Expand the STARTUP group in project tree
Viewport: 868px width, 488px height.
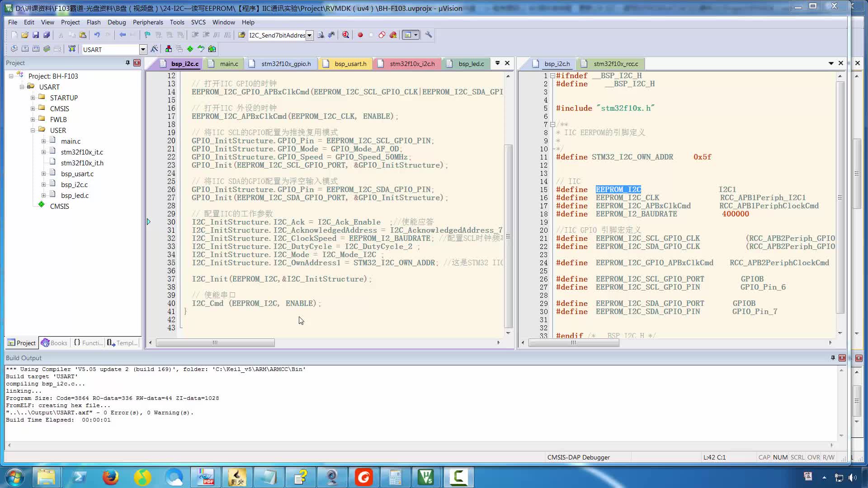point(33,98)
